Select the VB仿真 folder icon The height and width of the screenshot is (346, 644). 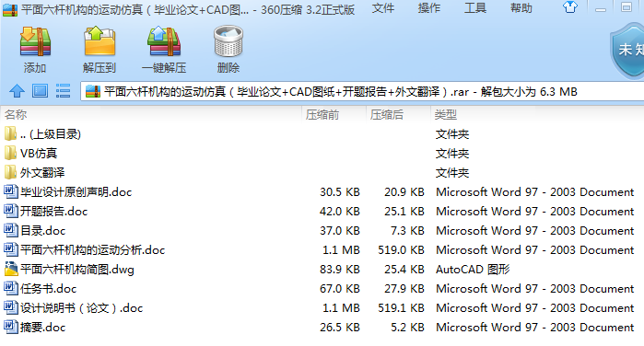click(x=10, y=153)
